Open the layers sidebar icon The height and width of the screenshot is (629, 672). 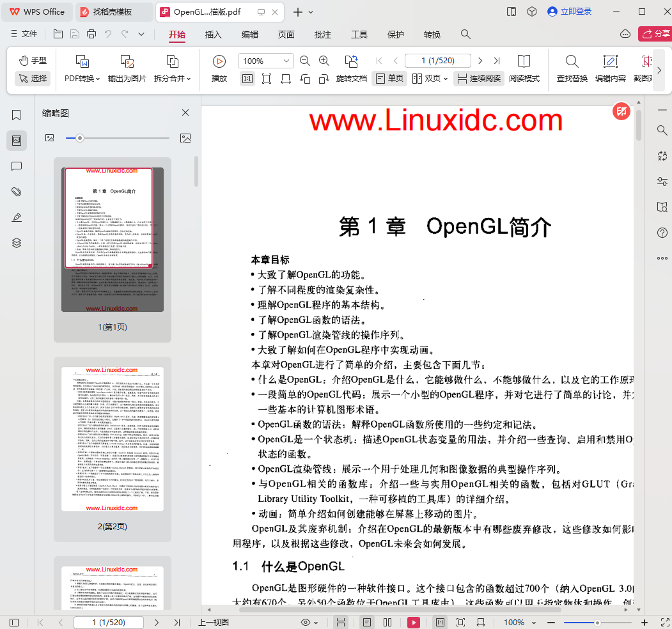click(x=16, y=243)
